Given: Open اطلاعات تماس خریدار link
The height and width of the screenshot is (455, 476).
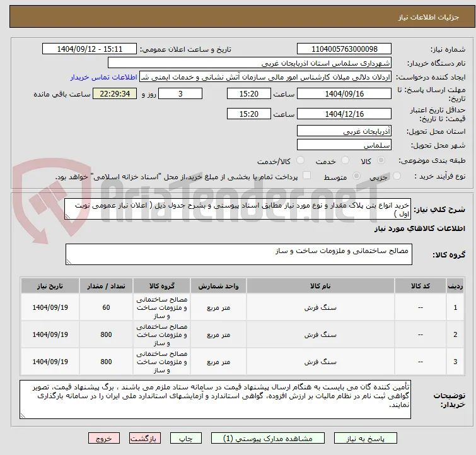Looking at the screenshot, I should [104, 77].
